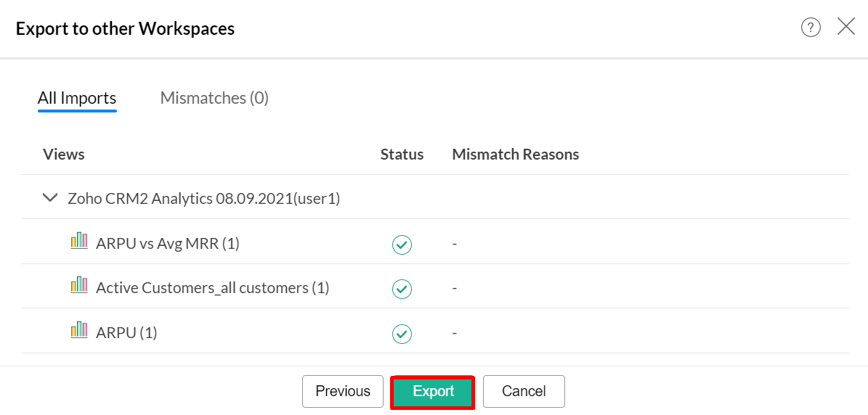The width and height of the screenshot is (868, 415).
Task: Go back with the Previous button
Action: click(x=343, y=392)
